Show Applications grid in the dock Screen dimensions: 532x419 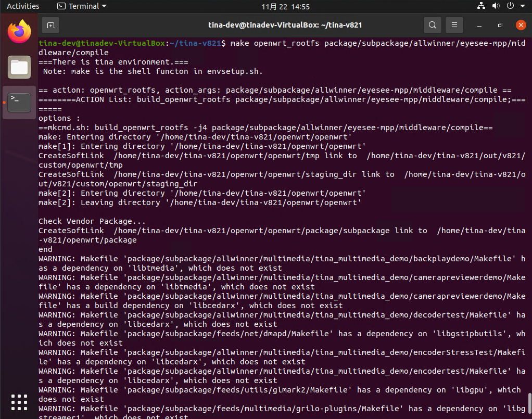(19, 402)
